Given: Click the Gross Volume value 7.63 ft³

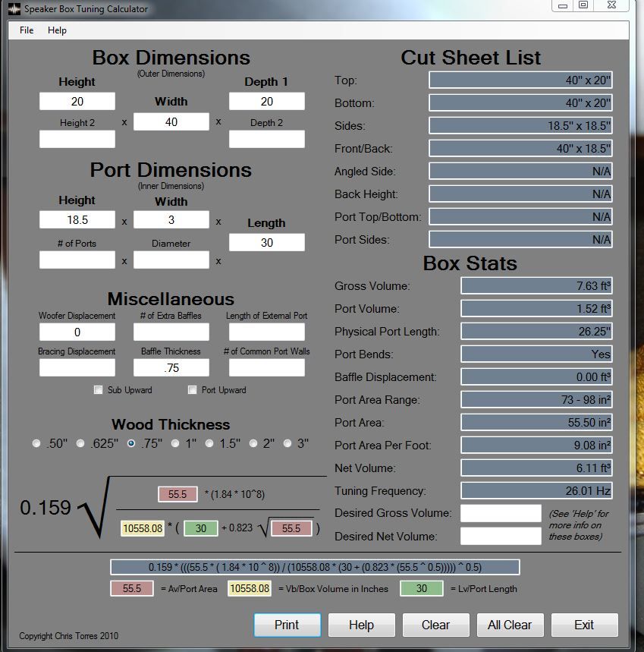Looking at the screenshot, I should (x=536, y=285).
